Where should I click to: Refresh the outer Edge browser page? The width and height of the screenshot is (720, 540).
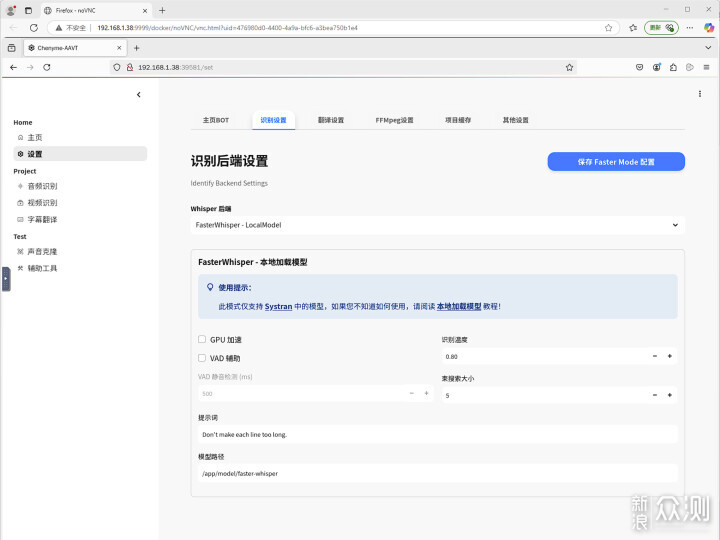click(34, 28)
